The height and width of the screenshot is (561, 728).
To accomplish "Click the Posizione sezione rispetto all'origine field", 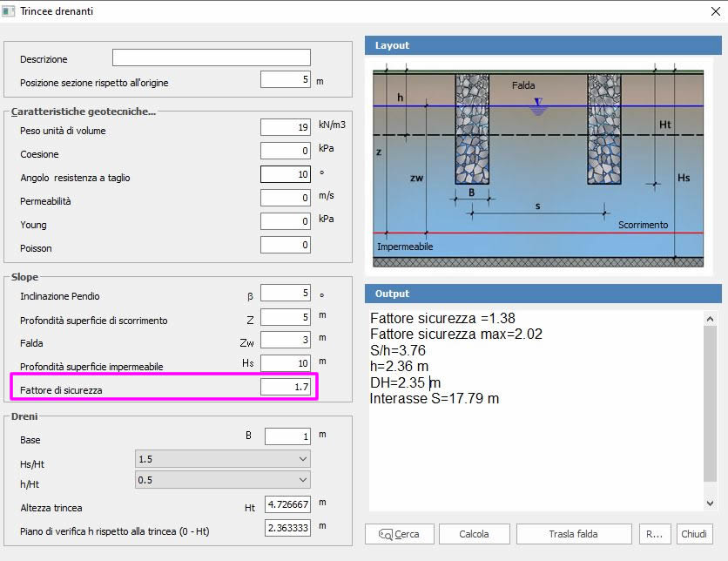I will pyautogui.click(x=286, y=79).
